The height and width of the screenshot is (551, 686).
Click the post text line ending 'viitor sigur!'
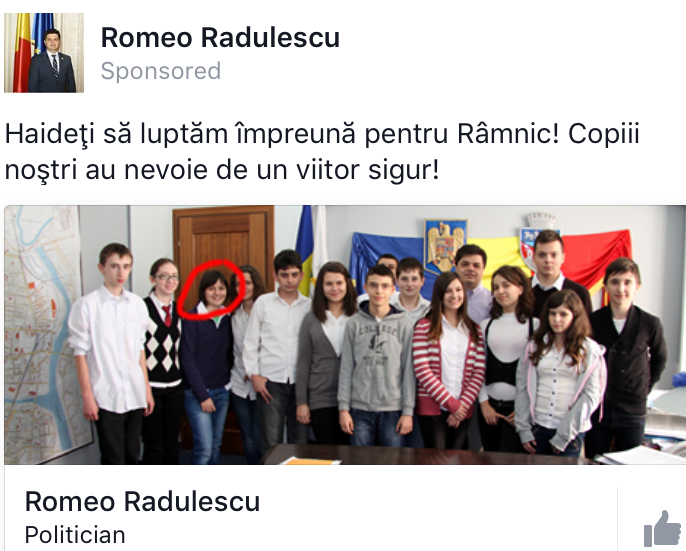click(x=222, y=170)
